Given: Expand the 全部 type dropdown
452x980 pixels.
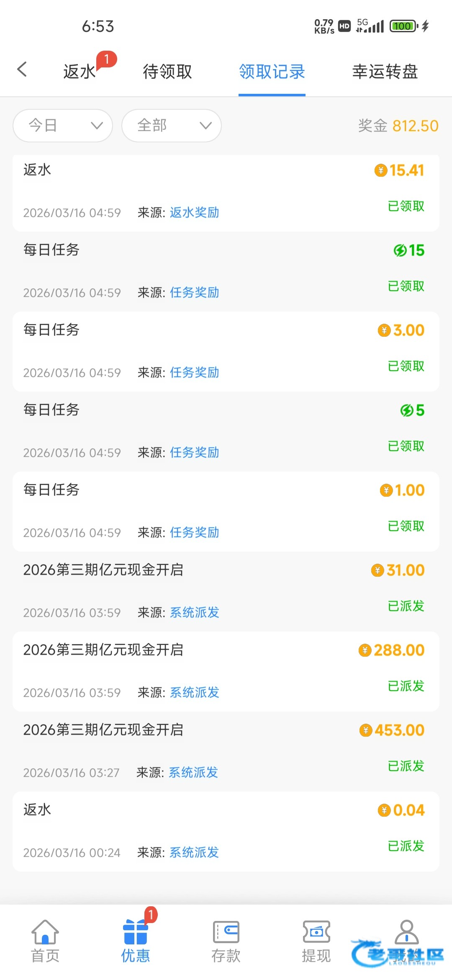Looking at the screenshot, I should coord(172,126).
